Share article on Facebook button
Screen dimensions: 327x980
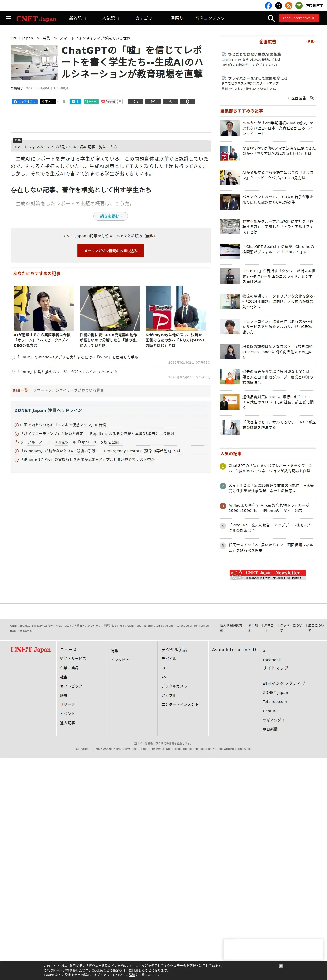(25, 102)
